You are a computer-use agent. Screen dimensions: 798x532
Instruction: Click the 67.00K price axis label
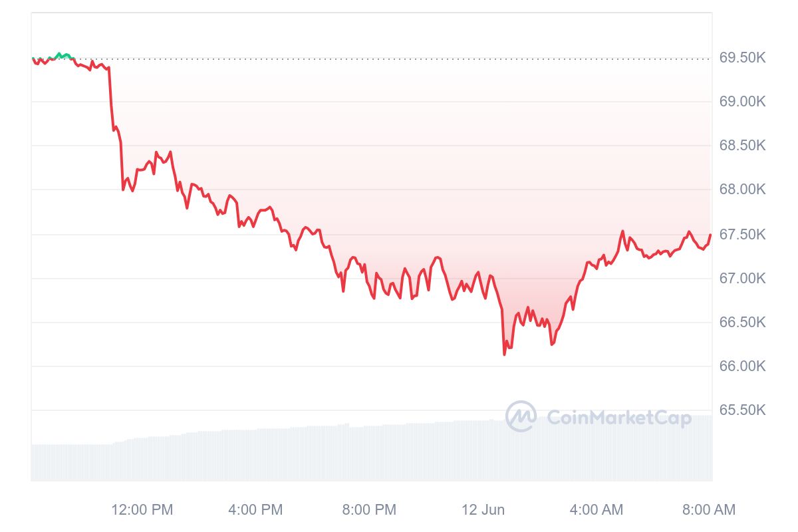coord(742,278)
